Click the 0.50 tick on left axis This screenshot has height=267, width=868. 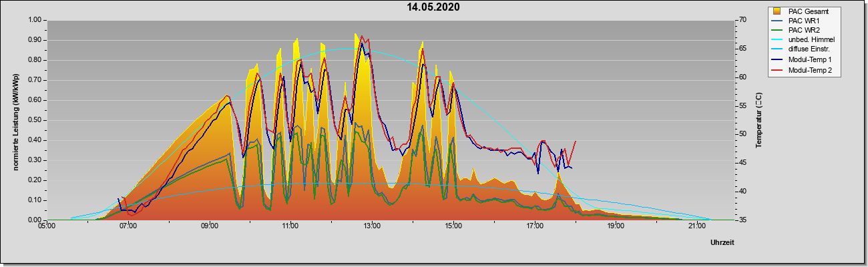click(33, 120)
